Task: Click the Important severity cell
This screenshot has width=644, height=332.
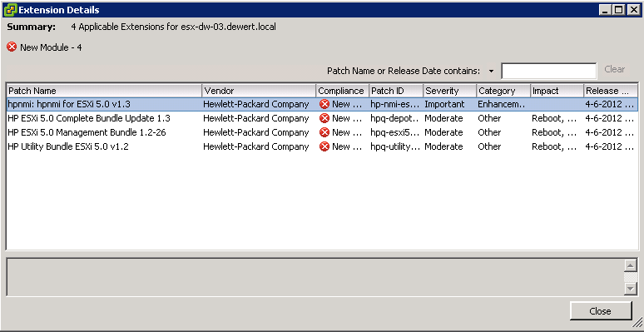Action: [444, 104]
